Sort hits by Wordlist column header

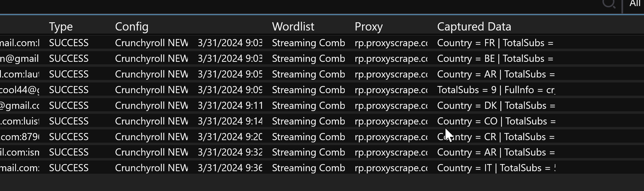[293, 27]
